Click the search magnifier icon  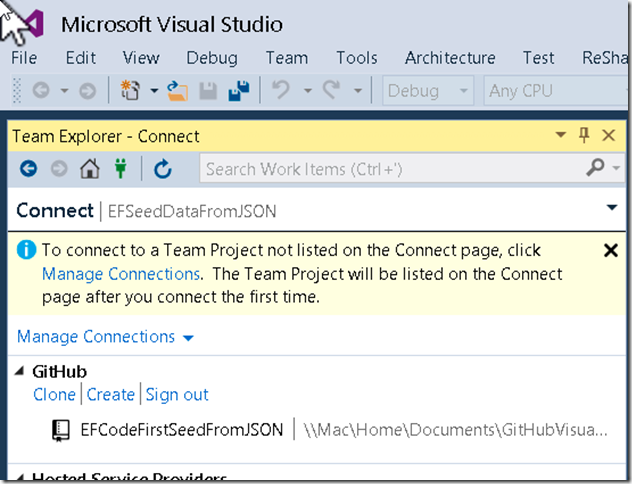595,167
